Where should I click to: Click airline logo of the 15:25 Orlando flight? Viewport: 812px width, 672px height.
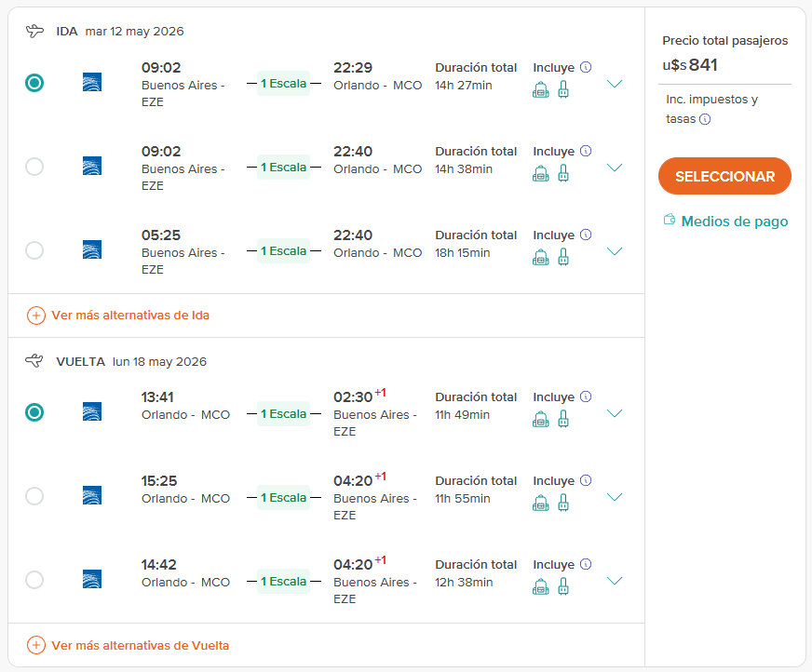click(92, 495)
